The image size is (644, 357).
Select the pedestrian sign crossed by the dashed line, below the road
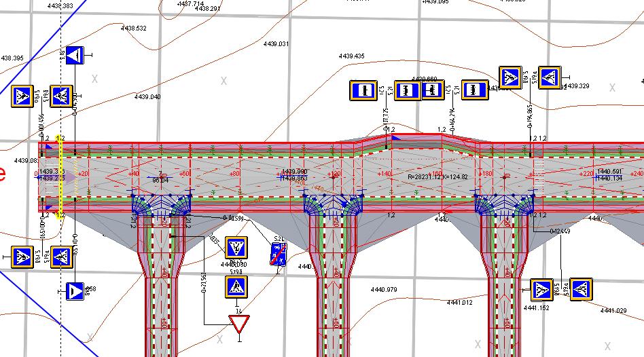pyautogui.click(x=62, y=257)
